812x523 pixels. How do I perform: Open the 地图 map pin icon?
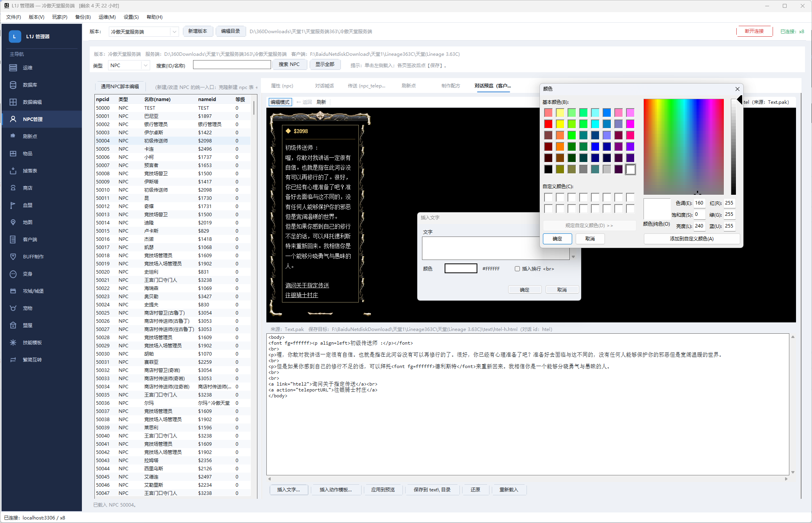tap(13, 222)
